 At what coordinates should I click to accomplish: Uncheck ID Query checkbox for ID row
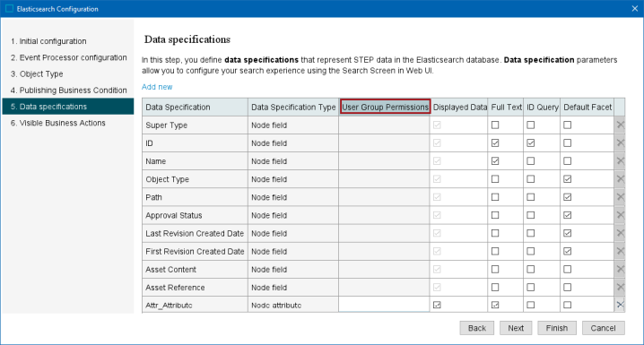[531, 142]
